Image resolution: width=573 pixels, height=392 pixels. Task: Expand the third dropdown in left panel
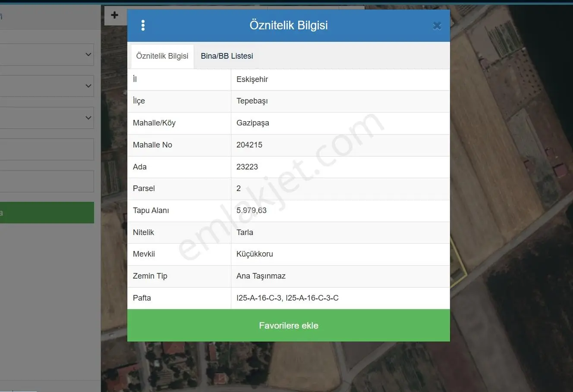coord(47,118)
